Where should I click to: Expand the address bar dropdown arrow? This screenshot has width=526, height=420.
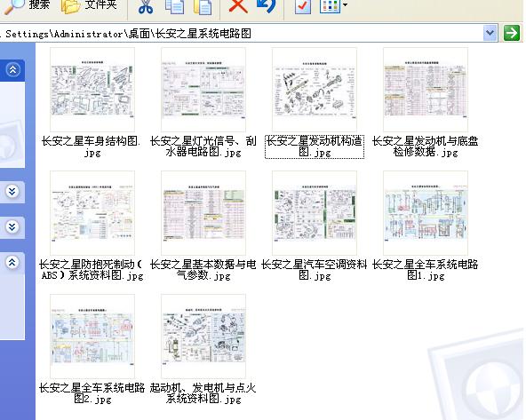(490, 33)
